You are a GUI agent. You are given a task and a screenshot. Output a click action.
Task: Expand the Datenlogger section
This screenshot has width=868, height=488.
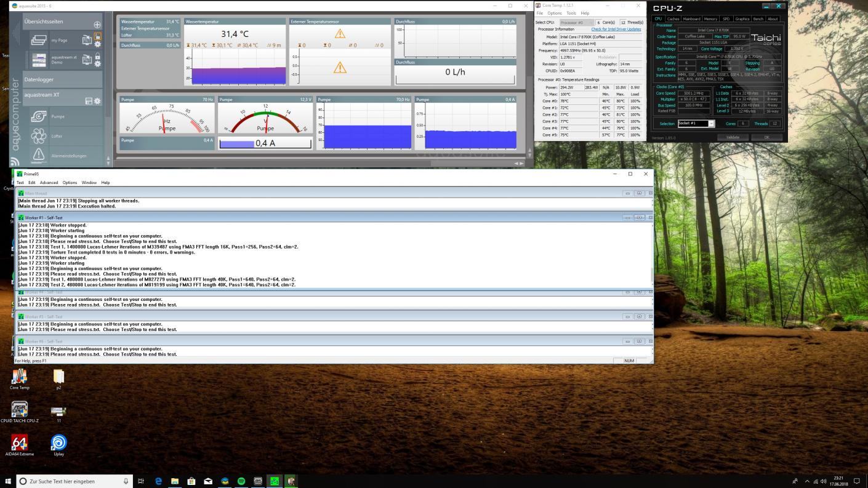click(x=62, y=79)
